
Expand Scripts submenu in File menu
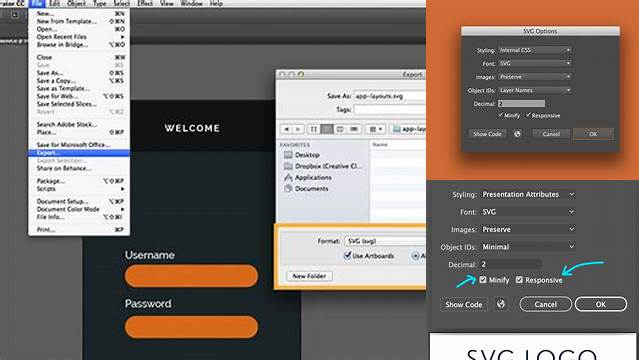pyautogui.click(x=79, y=189)
